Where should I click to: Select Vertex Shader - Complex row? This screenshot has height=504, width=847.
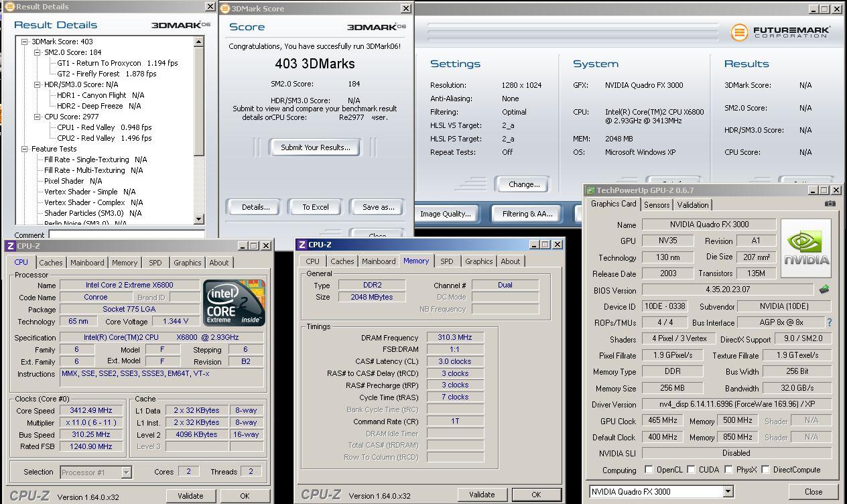click(x=94, y=202)
